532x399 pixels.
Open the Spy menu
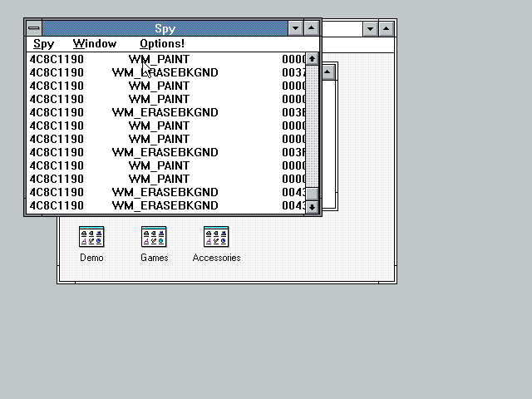coord(43,43)
